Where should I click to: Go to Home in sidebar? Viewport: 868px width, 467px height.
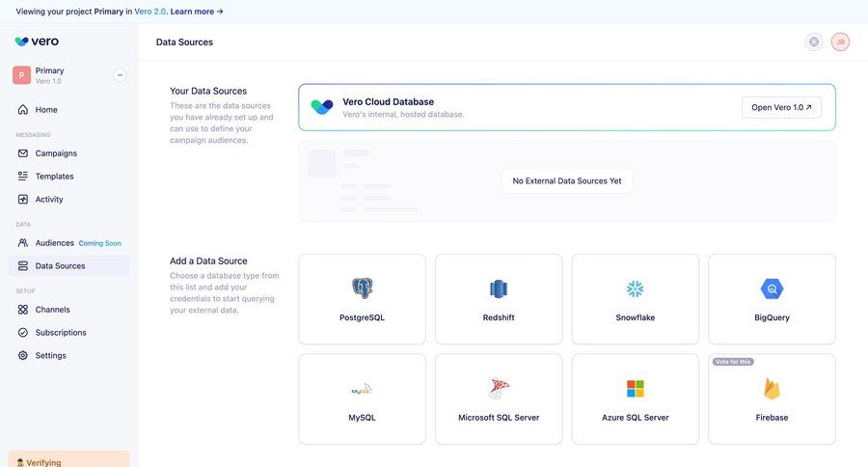pyautogui.click(x=46, y=110)
